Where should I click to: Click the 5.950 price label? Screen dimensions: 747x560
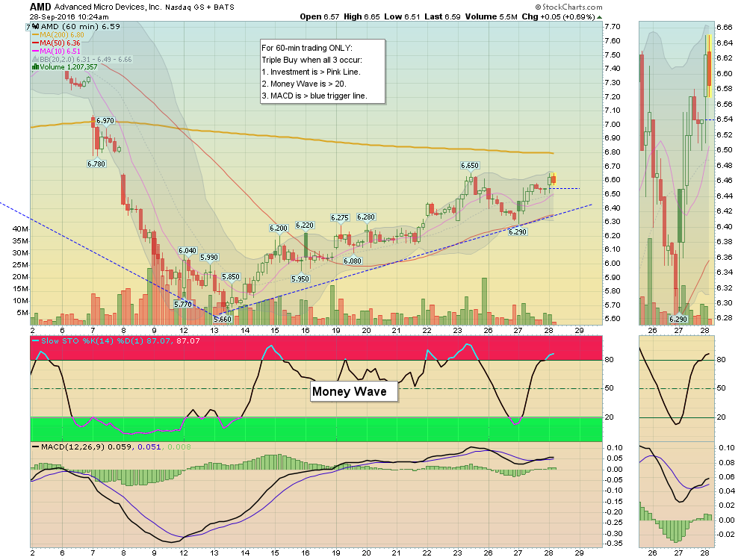tap(300, 279)
